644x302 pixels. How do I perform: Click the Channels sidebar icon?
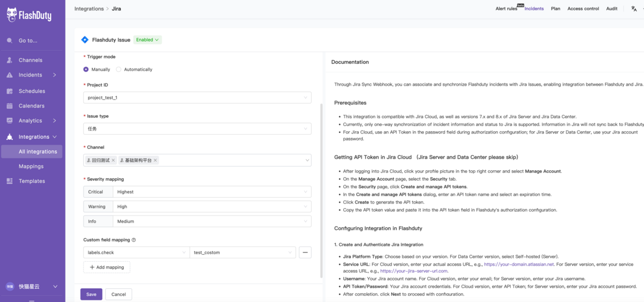(x=9, y=60)
